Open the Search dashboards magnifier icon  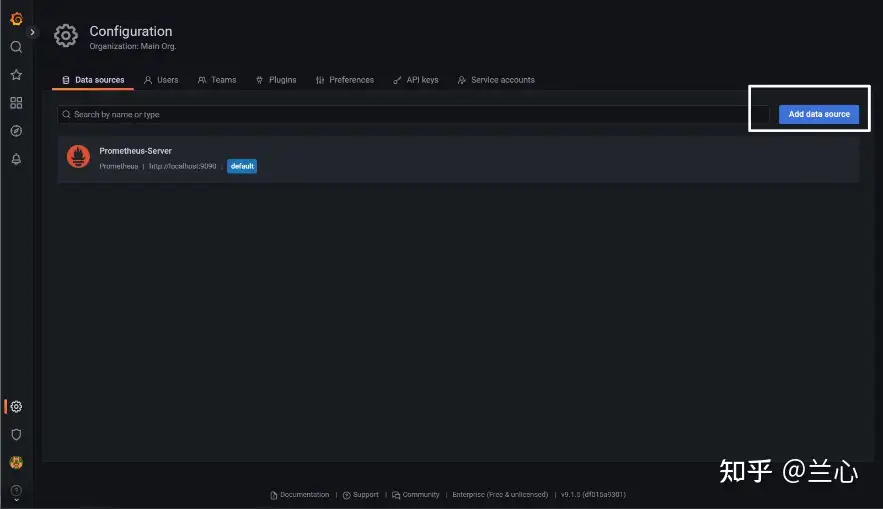[x=16, y=47]
